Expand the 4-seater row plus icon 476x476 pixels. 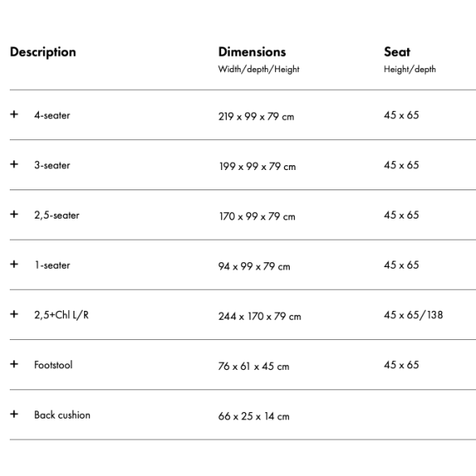[x=14, y=114]
